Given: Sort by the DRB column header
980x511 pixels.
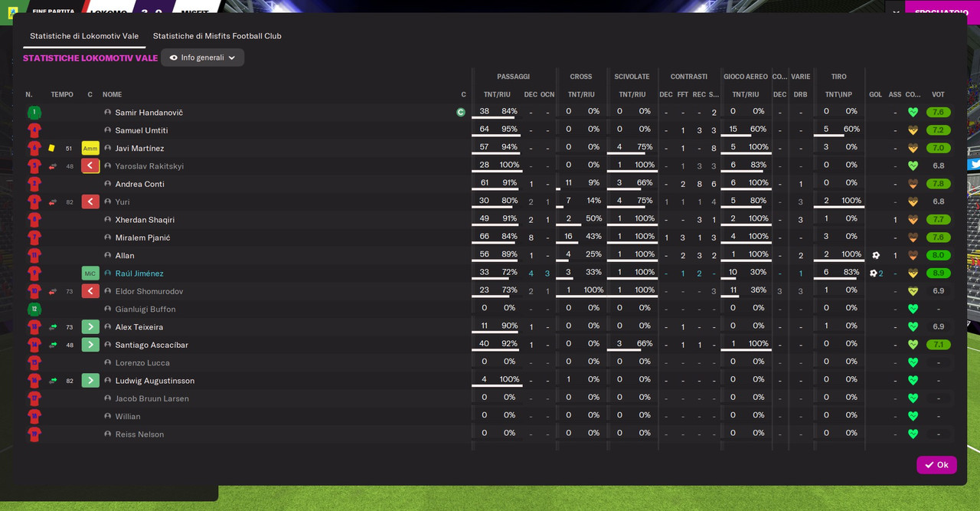Looking at the screenshot, I should tap(801, 95).
